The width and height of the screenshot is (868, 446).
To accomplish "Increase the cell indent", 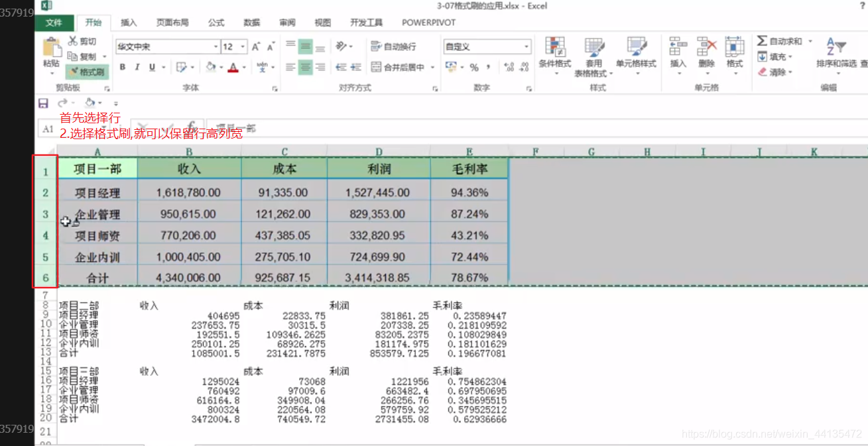I will [356, 67].
